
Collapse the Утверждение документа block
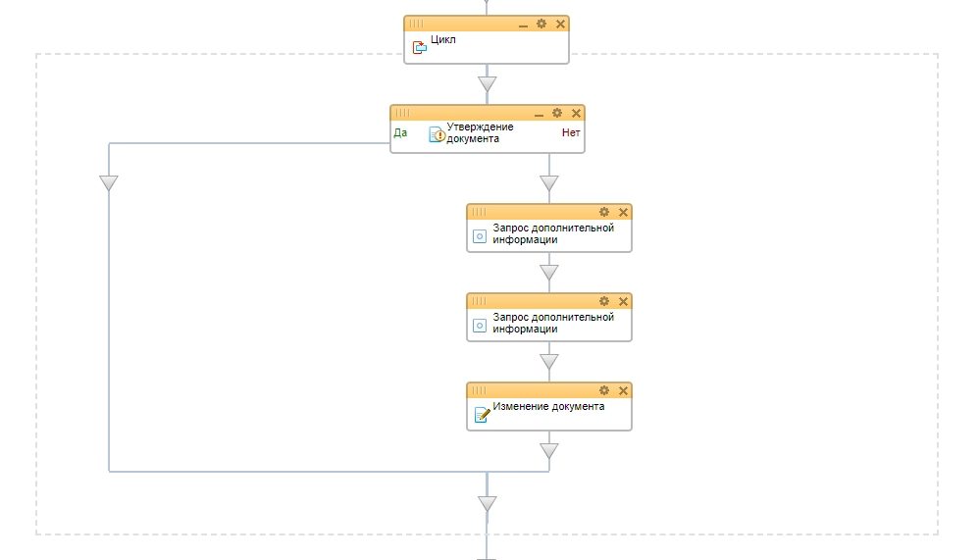tap(539, 113)
